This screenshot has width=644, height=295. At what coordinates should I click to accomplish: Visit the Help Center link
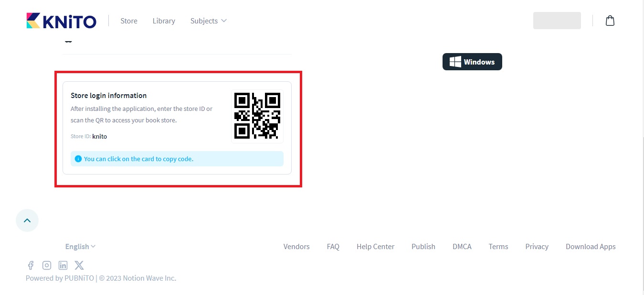click(x=375, y=247)
